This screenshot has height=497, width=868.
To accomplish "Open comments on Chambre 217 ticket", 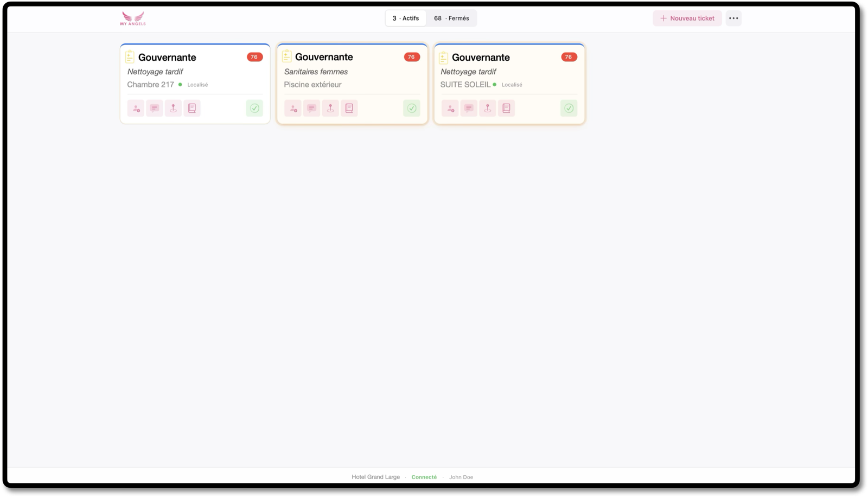I will point(155,108).
